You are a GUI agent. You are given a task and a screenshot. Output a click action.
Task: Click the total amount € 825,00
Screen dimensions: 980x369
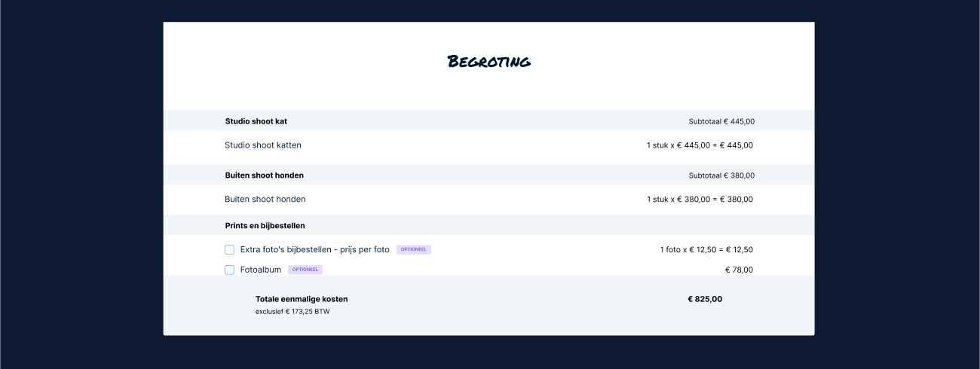705,299
